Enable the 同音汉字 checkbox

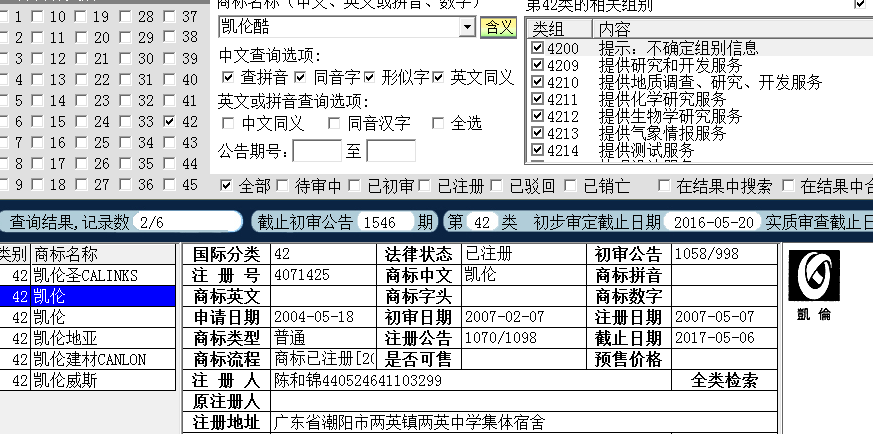click(333, 123)
